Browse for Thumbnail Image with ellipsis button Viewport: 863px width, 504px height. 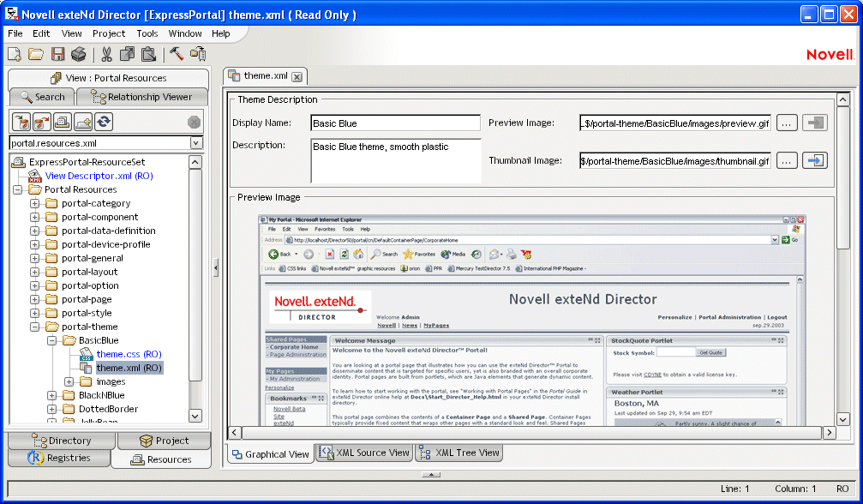click(787, 160)
